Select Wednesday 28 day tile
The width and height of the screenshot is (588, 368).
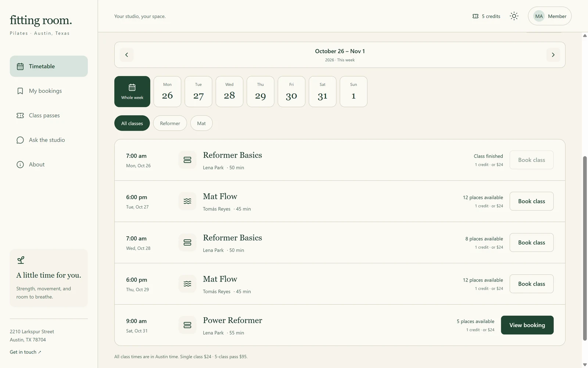(229, 92)
